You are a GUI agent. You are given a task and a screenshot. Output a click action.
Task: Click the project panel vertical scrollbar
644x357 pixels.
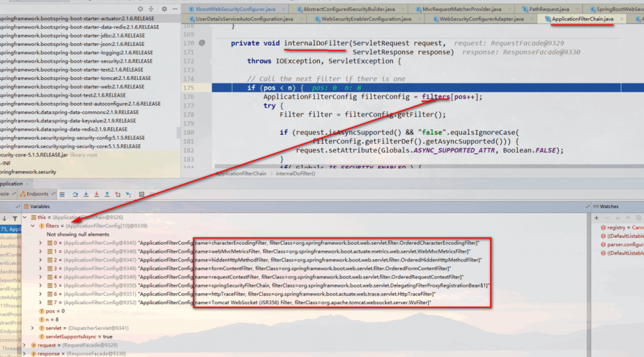coord(178,132)
